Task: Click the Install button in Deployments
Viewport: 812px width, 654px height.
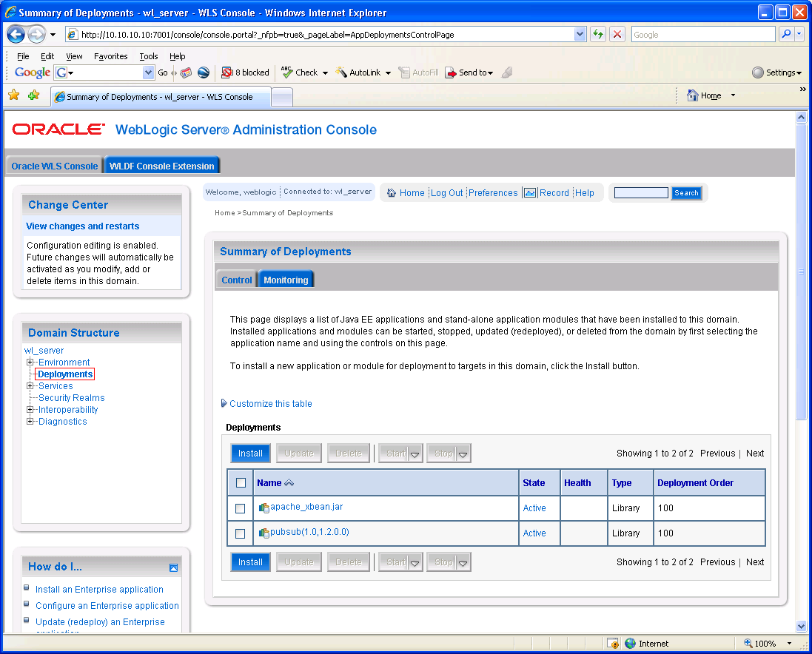Action: (250, 453)
